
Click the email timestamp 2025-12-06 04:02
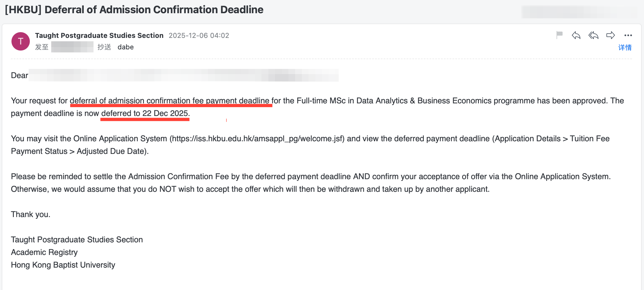click(x=199, y=35)
